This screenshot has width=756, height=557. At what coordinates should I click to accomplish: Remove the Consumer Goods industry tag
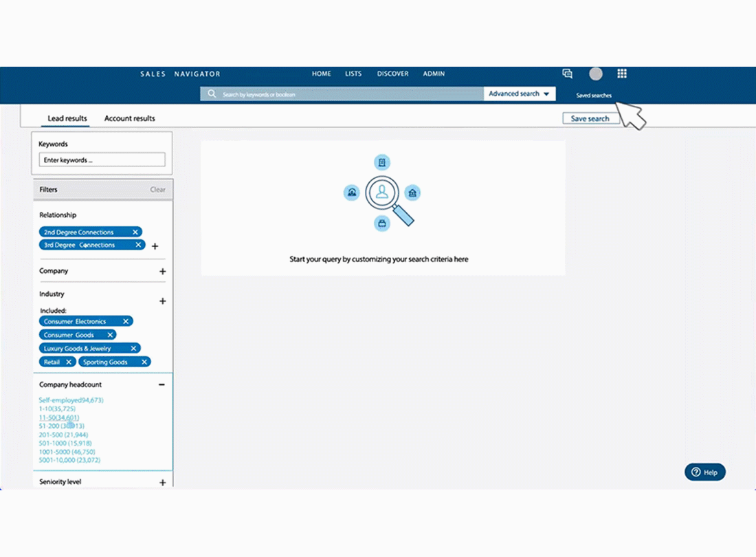pyautogui.click(x=110, y=335)
